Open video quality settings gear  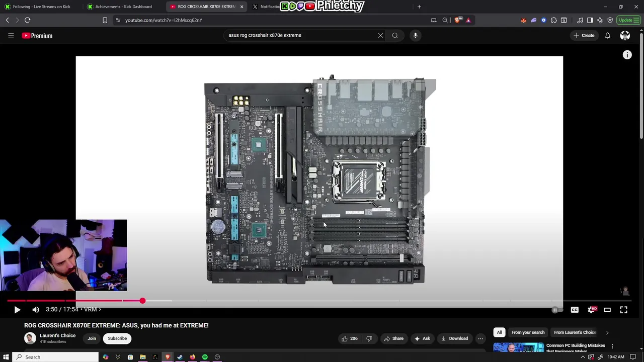click(592, 310)
